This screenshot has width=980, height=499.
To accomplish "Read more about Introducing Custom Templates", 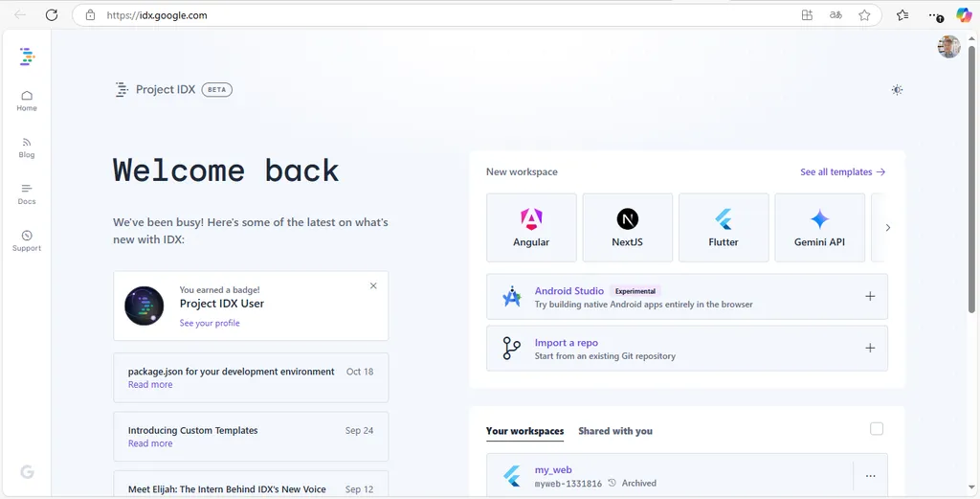I will point(150,443).
